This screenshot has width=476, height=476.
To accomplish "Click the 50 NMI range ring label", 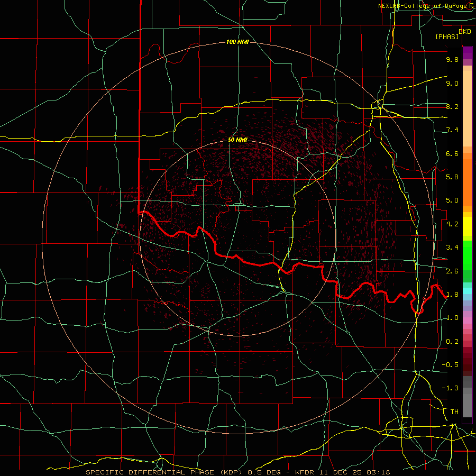I will click(x=237, y=140).
